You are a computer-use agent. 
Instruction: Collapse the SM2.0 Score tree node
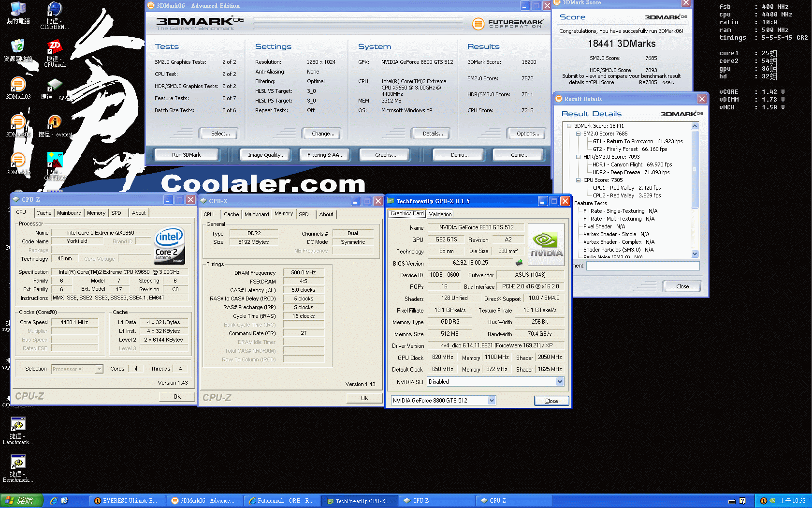tap(578, 134)
